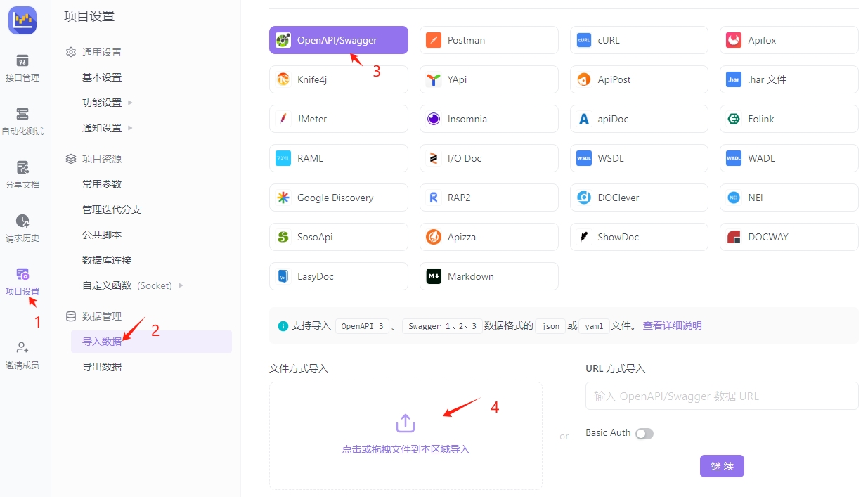868x497 pixels.
Task: Open 常用参数 settings page
Action: [x=102, y=184]
